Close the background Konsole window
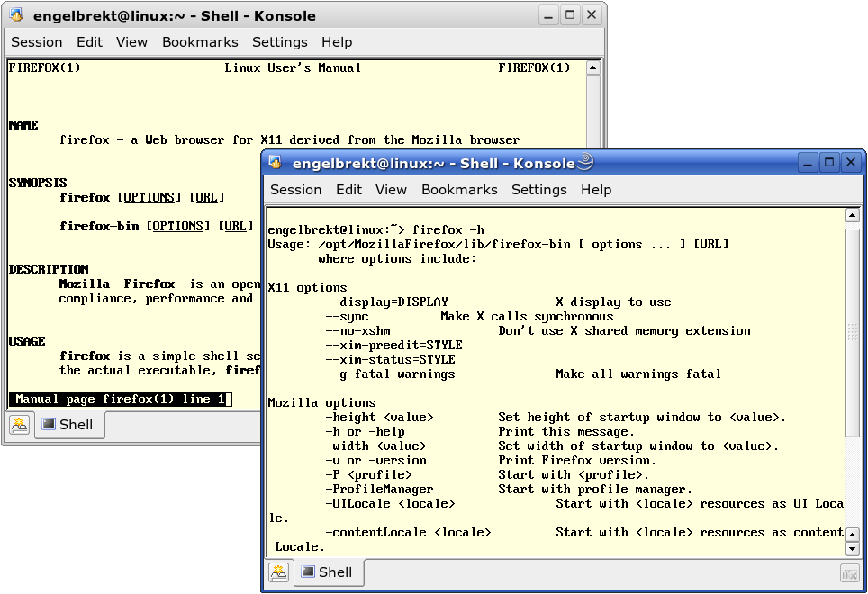 click(592, 15)
